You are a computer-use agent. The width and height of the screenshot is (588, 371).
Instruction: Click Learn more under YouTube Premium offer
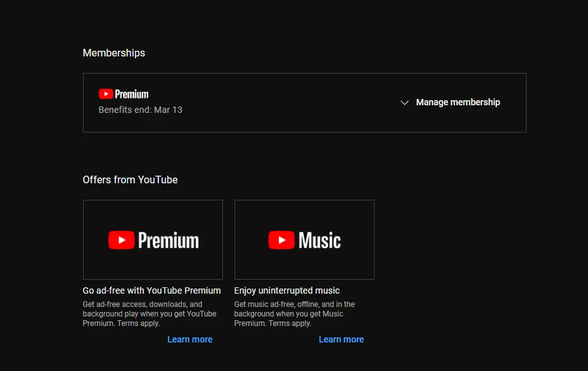189,339
